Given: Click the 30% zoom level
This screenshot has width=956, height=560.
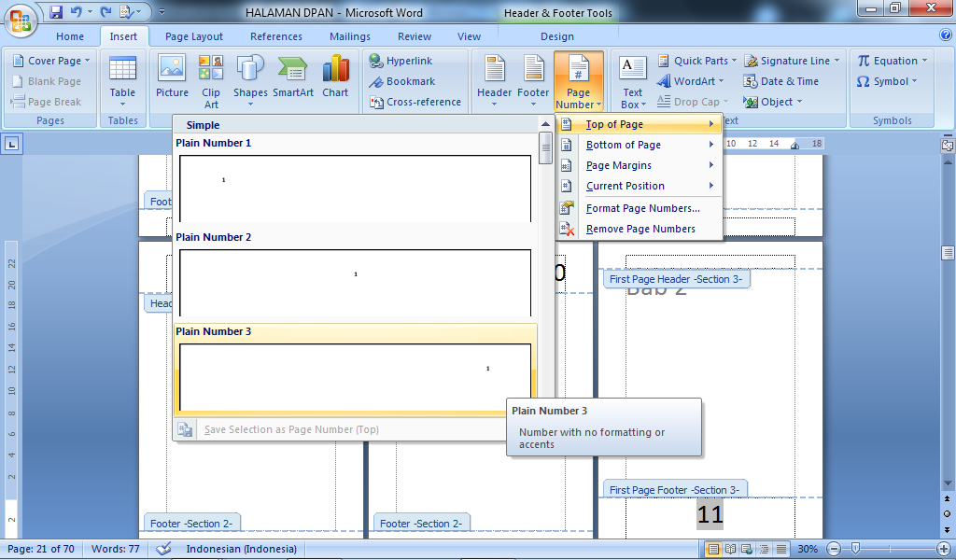Looking at the screenshot, I should pyautogui.click(x=808, y=549).
